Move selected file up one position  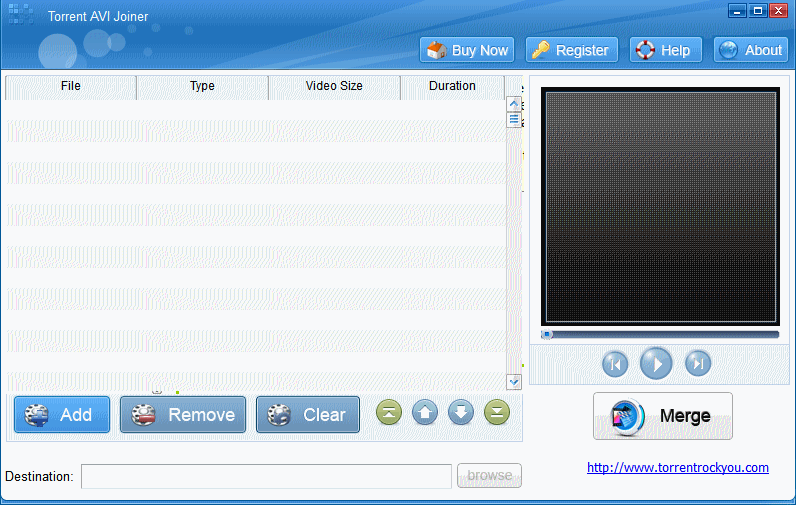[x=425, y=413]
